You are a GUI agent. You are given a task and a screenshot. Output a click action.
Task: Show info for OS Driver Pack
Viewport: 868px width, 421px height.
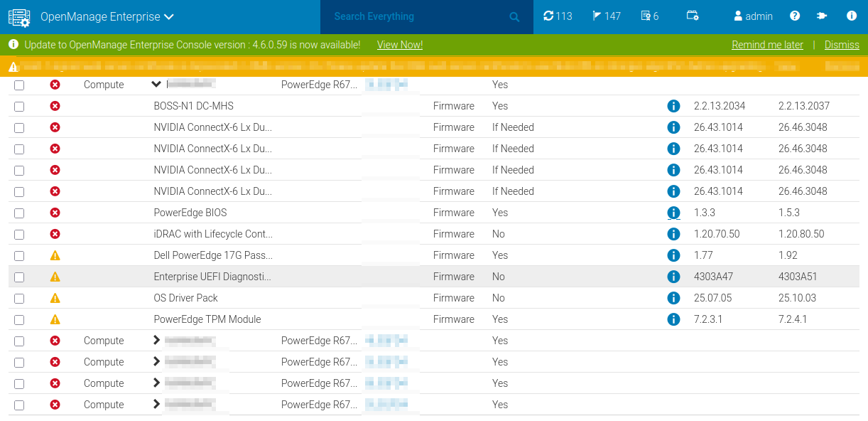[673, 298]
